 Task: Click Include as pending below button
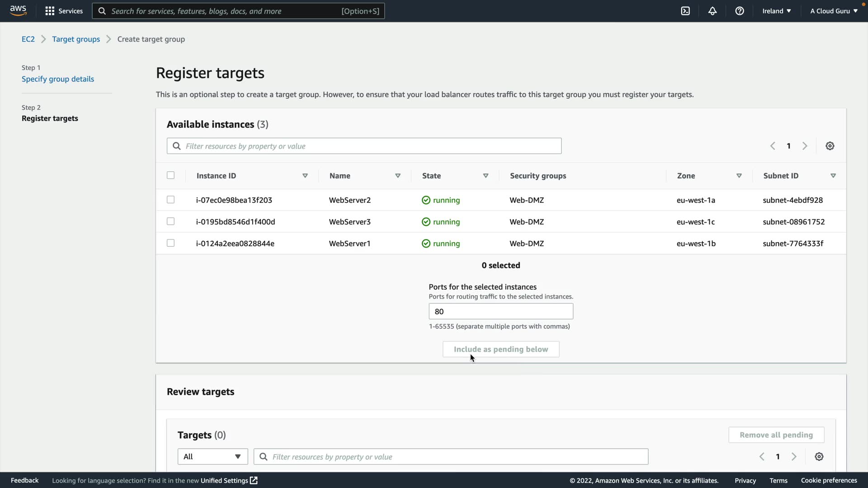pyautogui.click(x=501, y=349)
